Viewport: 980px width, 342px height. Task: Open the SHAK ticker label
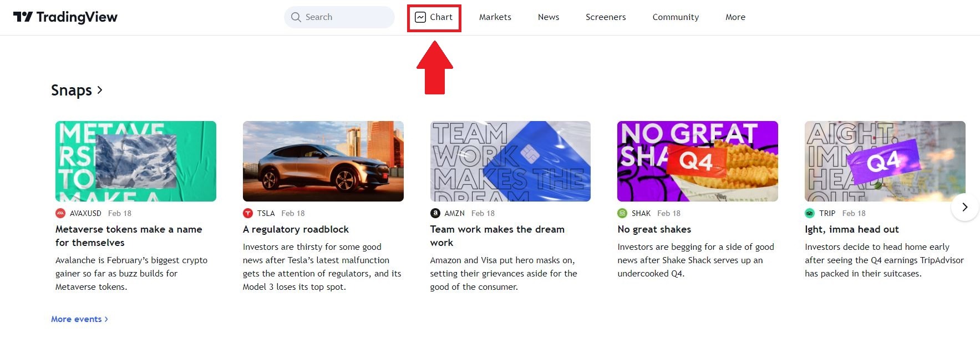(641, 213)
